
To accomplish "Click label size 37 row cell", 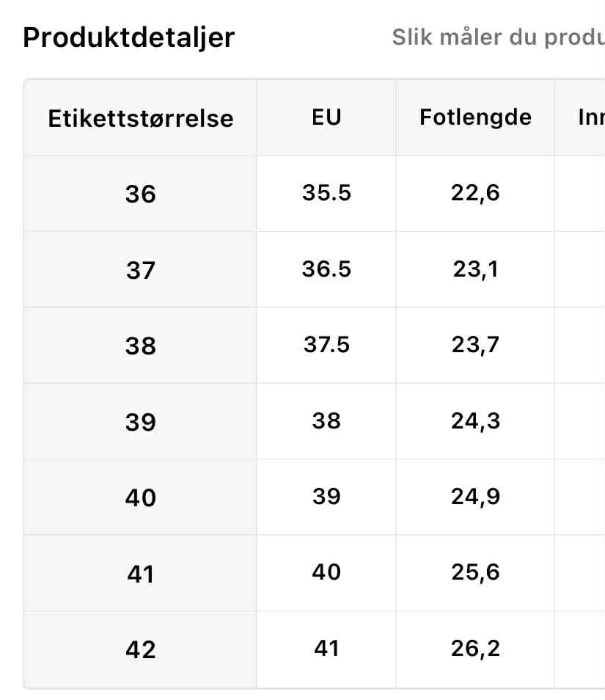I will [x=141, y=271].
